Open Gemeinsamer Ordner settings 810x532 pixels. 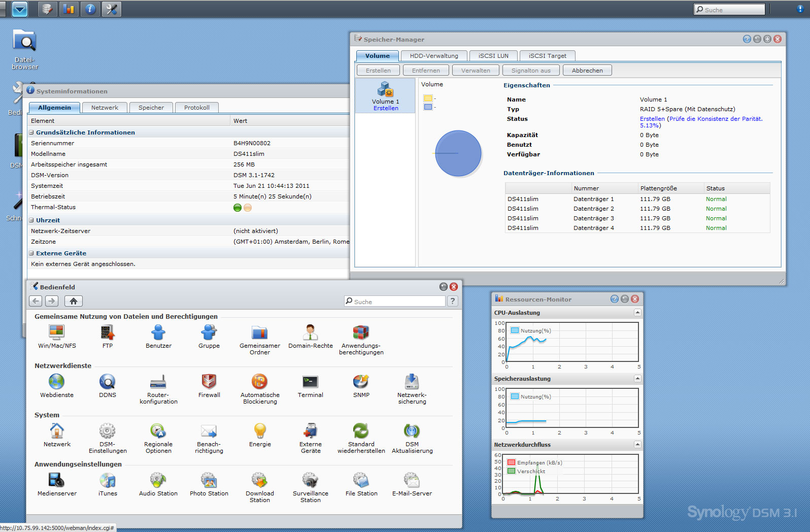260,340
